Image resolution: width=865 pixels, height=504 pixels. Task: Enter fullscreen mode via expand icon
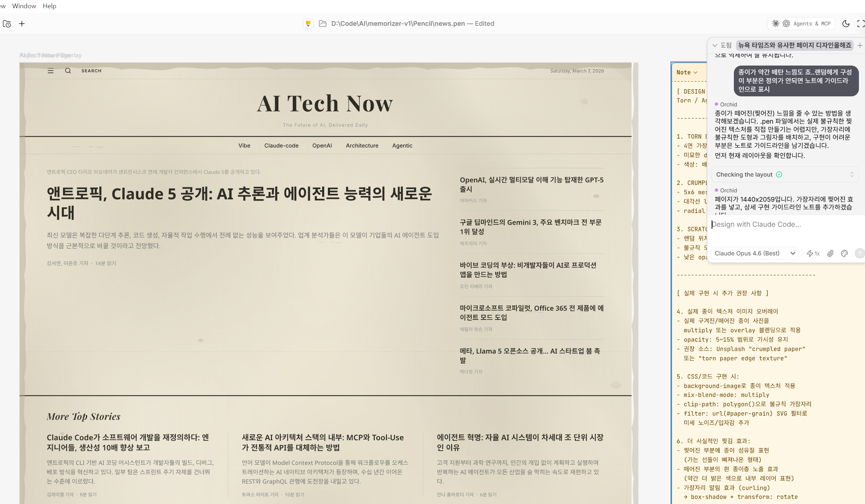(860, 24)
